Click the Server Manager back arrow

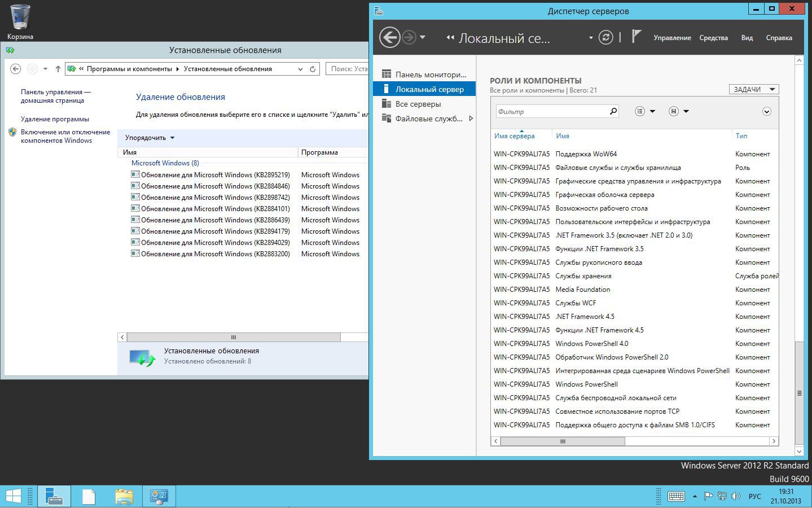coord(389,37)
